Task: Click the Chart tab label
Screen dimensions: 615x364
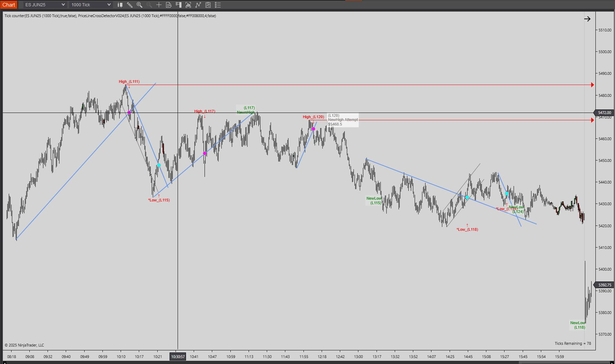Action: click(x=9, y=5)
